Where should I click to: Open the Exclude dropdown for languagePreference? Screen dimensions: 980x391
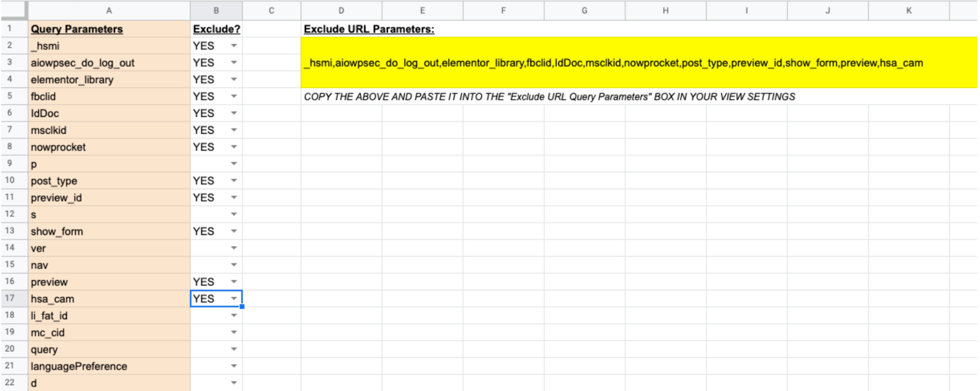tap(234, 366)
